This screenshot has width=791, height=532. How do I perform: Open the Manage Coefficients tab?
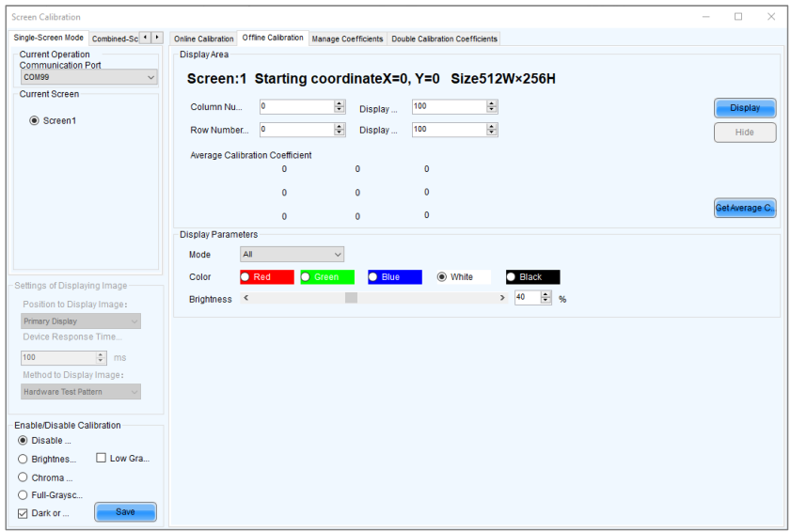click(x=347, y=39)
